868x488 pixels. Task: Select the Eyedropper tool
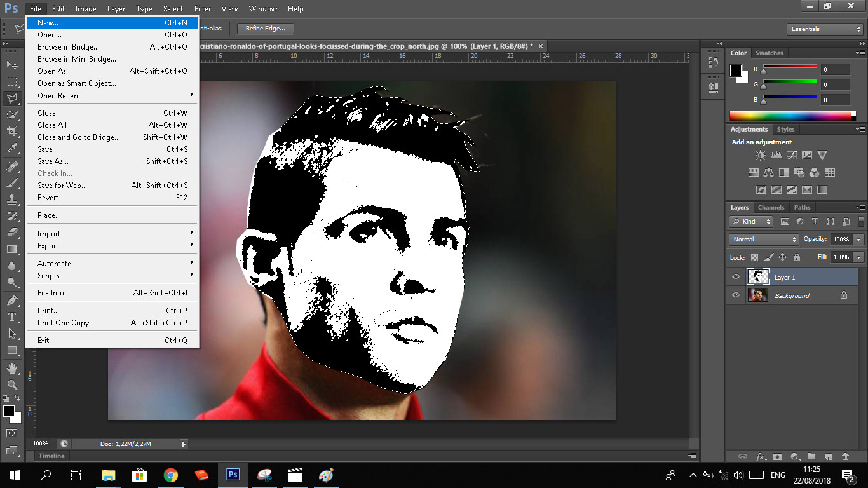tap(12, 149)
